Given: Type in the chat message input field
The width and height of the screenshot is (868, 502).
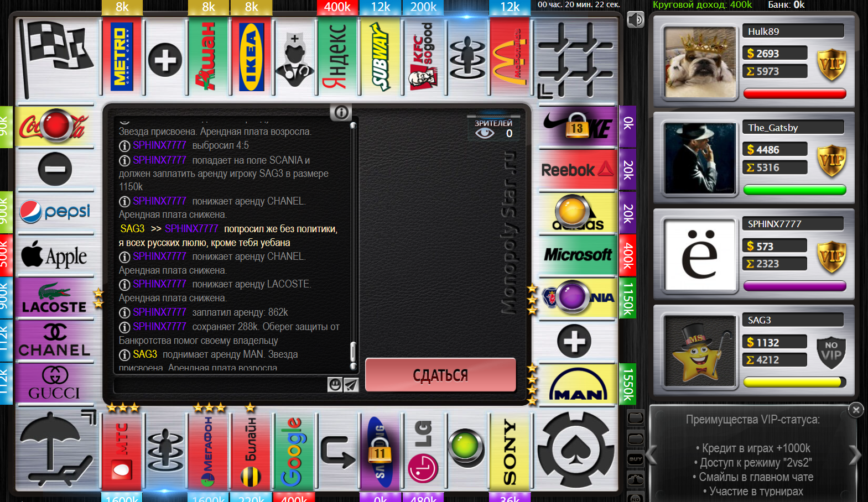Looking at the screenshot, I should click(220, 385).
